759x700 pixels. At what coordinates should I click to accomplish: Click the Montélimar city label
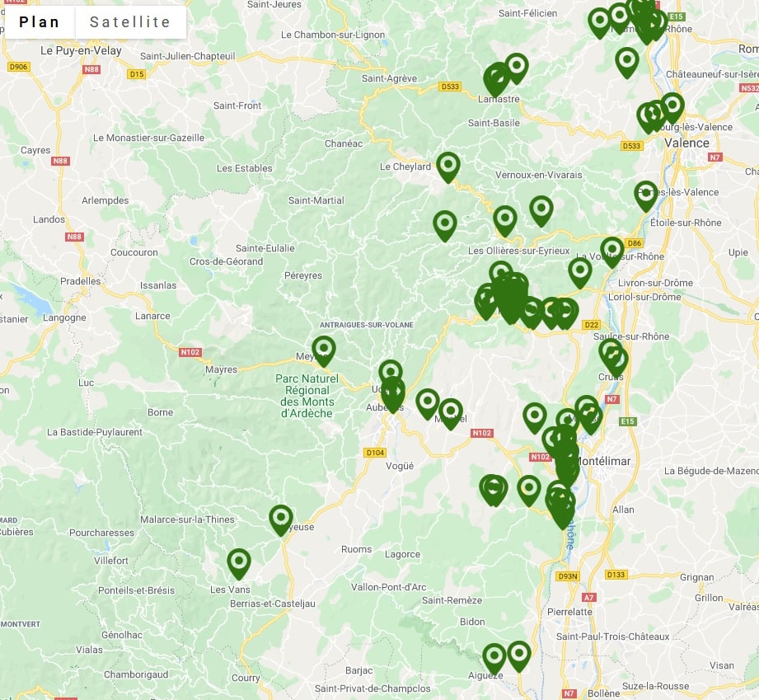coord(605,461)
